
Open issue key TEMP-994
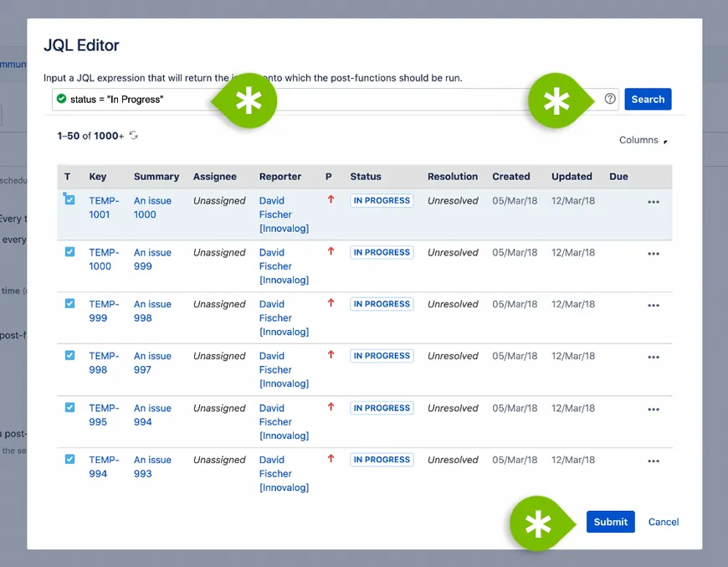pyautogui.click(x=104, y=466)
